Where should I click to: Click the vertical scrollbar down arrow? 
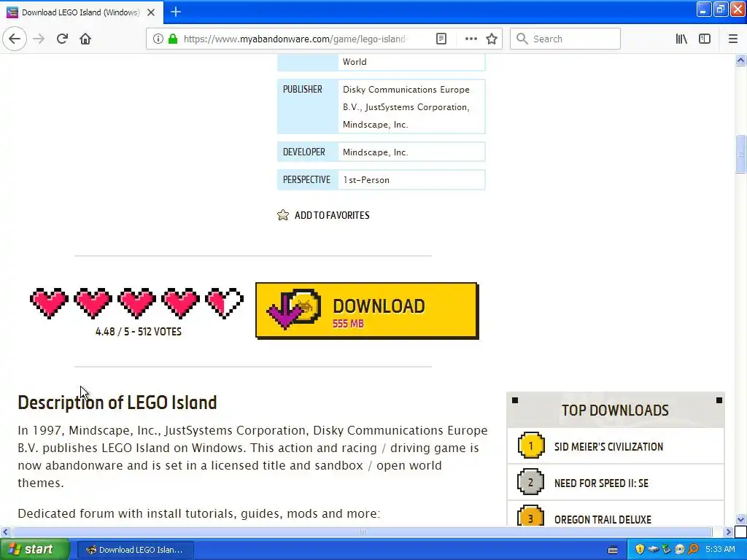[x=740, y=519]
